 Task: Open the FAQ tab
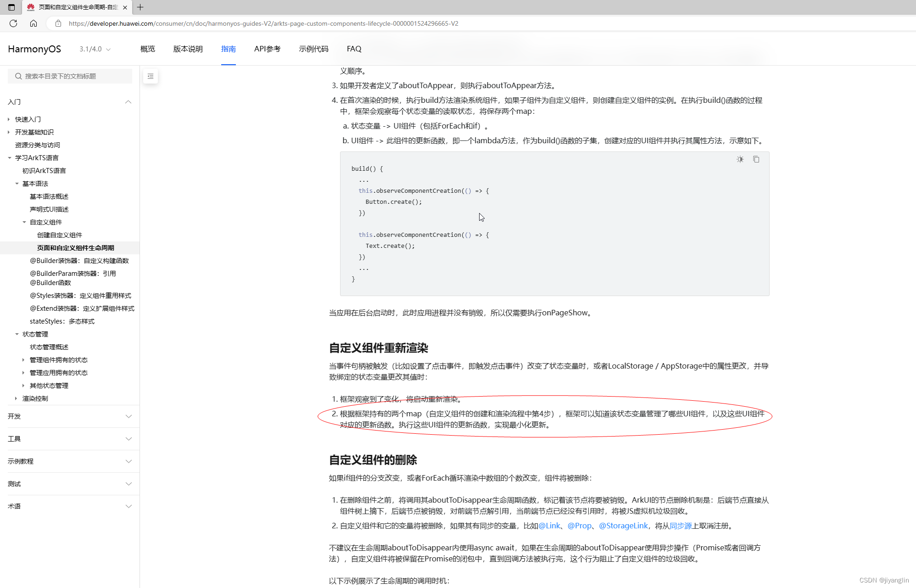(x=354, y=49)
